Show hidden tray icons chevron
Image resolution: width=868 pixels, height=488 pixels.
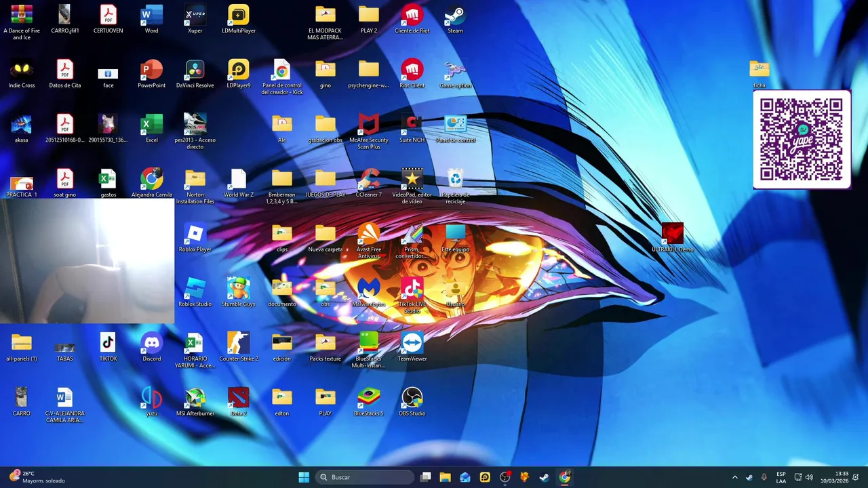pos(734,477)
